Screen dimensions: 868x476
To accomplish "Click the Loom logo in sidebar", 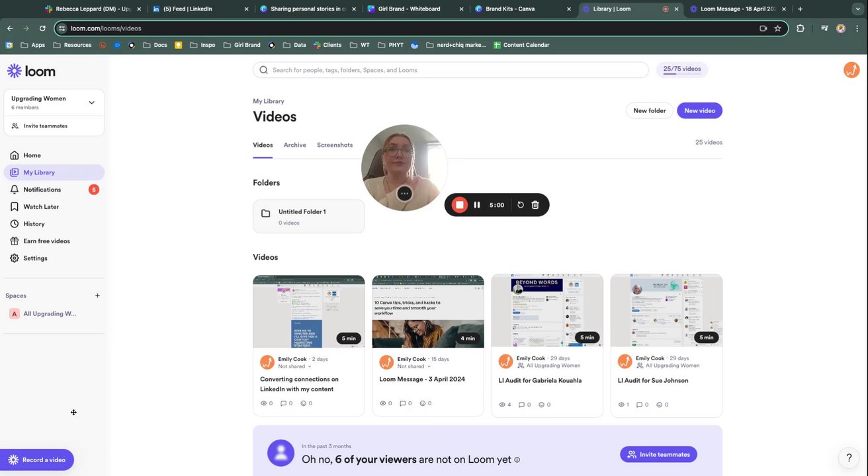I will tap(31, 71).
